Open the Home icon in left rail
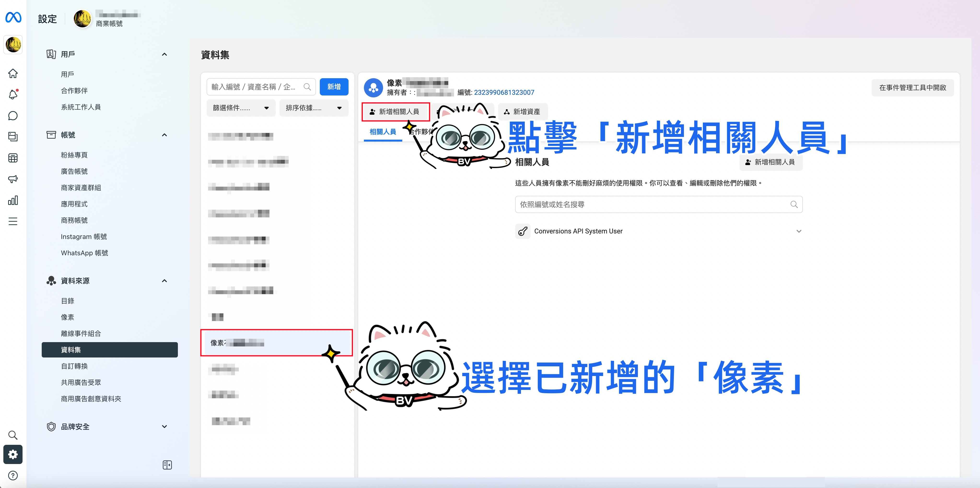 [x=13, y=73]
